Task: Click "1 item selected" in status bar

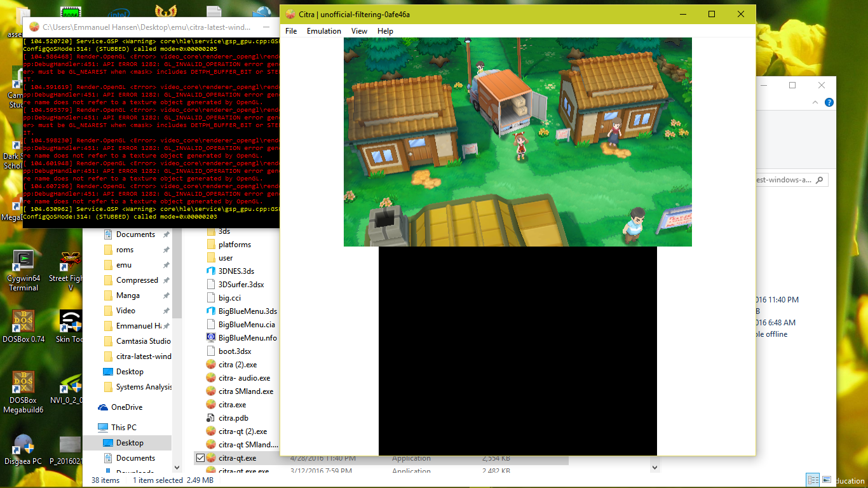Action: point(157,480)
